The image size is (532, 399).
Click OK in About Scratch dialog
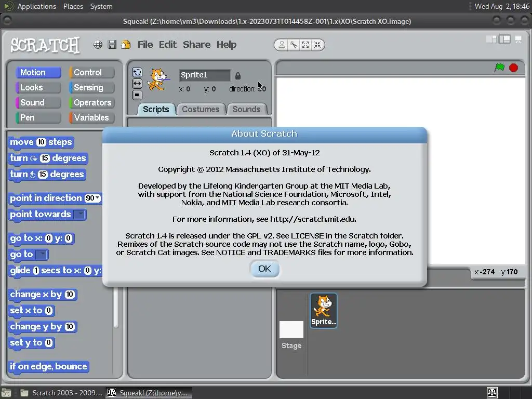coord(264,269)
